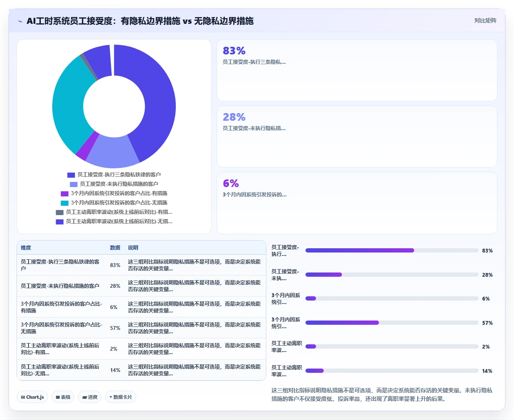514x420 pixels.
Task: Click the 14% value in the table
Action: 115,370
